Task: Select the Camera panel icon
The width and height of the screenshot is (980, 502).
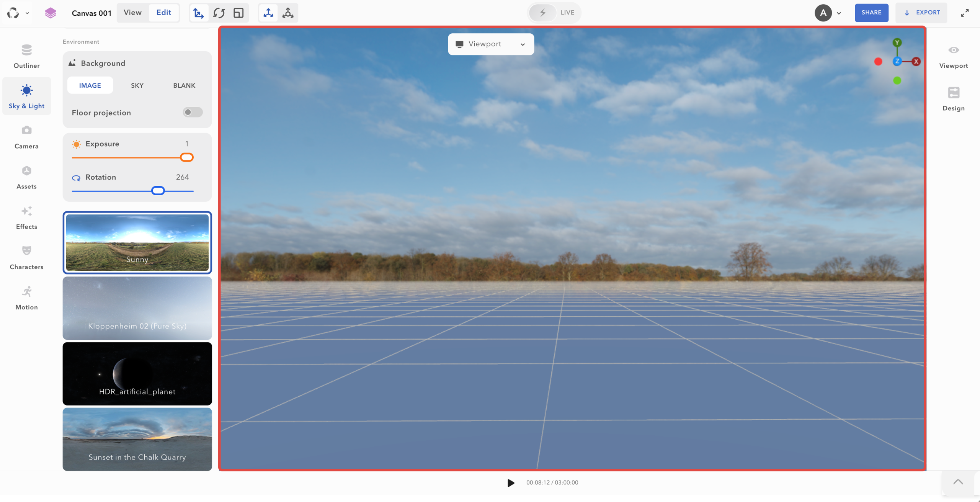Action: 26,136
